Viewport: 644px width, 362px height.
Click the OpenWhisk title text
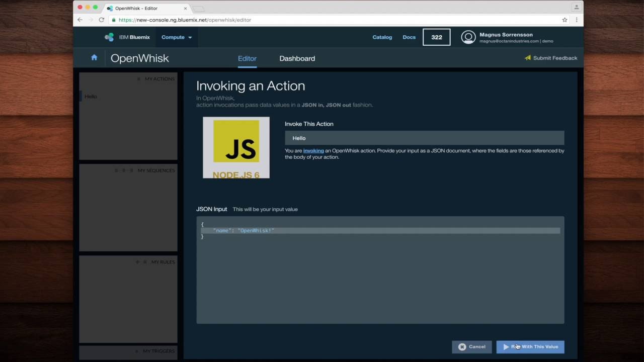click(x=140, y=58)
